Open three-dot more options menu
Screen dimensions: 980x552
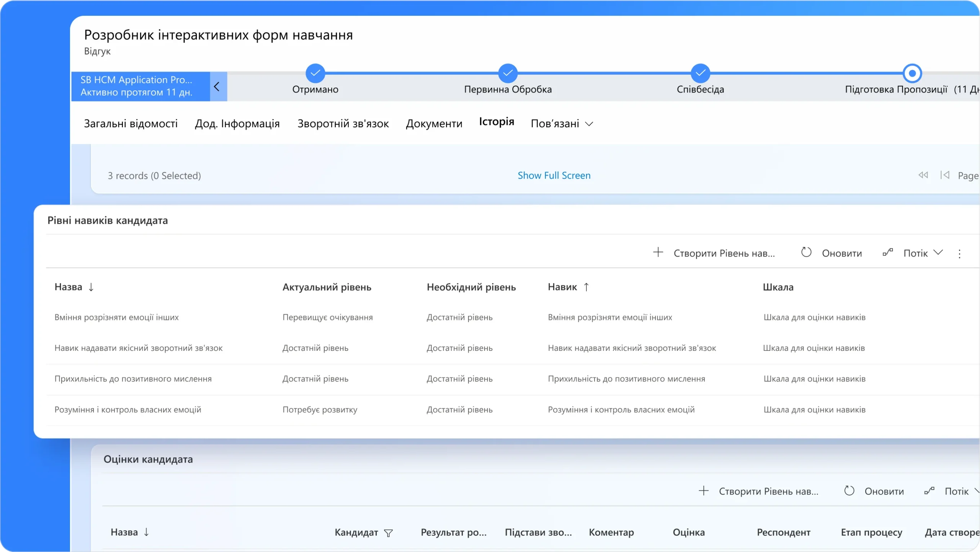click(x=959, y=254)
